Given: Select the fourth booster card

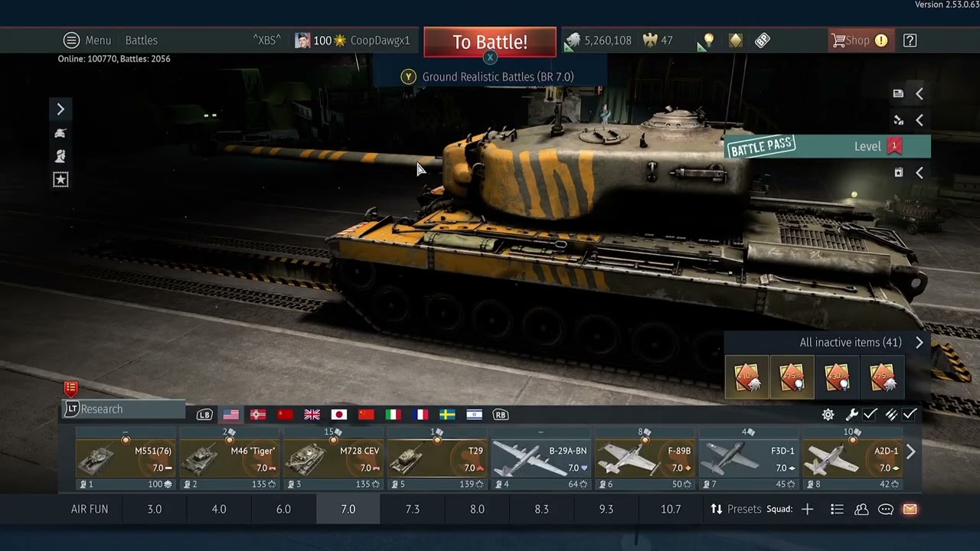Looking at the screenshot, I should tap(882, 377).
